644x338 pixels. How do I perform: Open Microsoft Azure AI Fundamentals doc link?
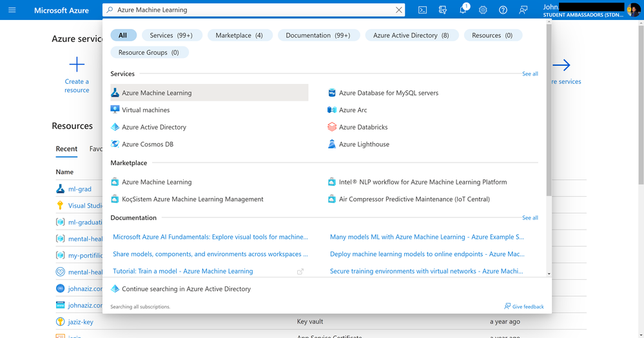tap(210, 237)
